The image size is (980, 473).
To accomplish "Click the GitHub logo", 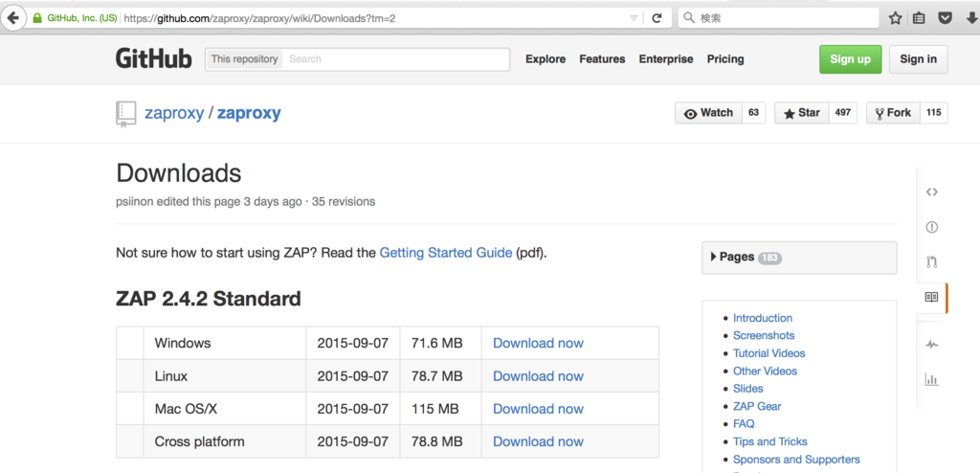I will tap(153, 58).
